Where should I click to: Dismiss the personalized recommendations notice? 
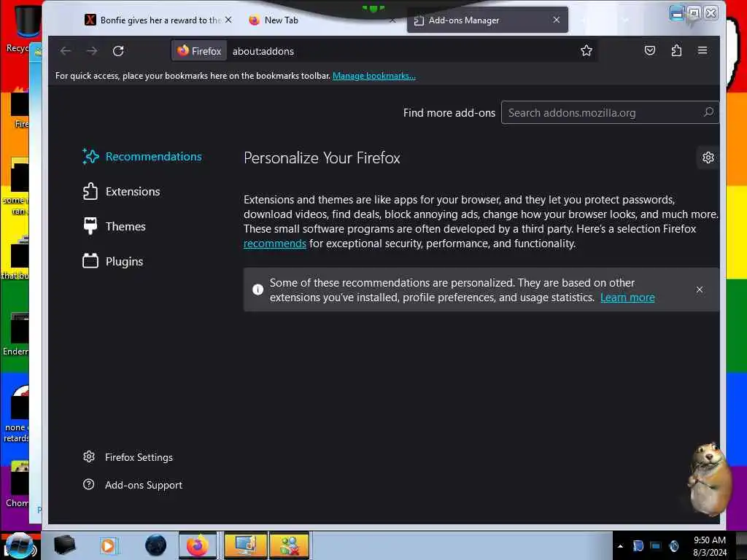(x=700, y=289)
